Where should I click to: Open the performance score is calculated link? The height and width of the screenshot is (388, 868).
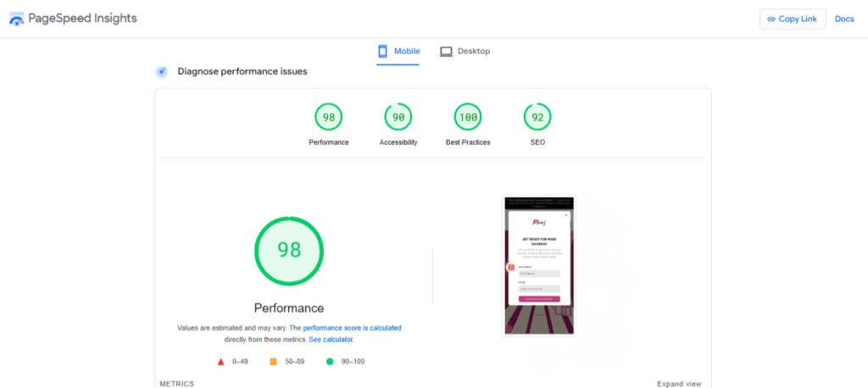(352, 327)
